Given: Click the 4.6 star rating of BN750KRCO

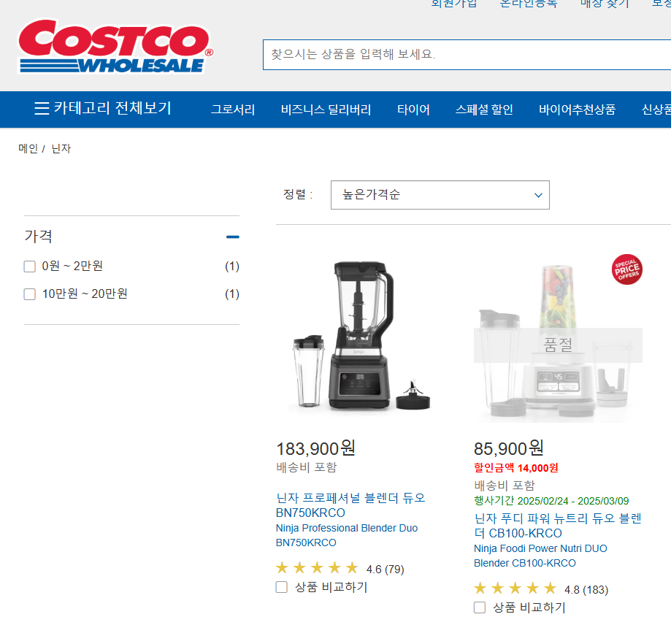Looking at the screenshot, I should (x=340, y=568).
